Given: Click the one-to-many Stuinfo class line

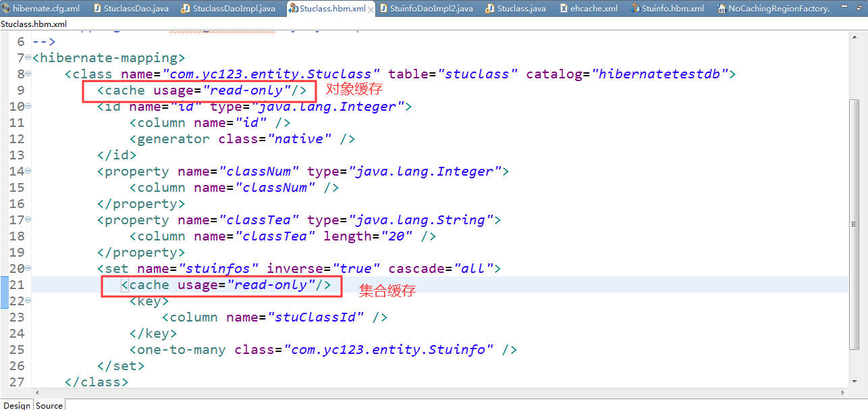Looking at the screenshot, I should pyautogui.click(x=323, y=350).
